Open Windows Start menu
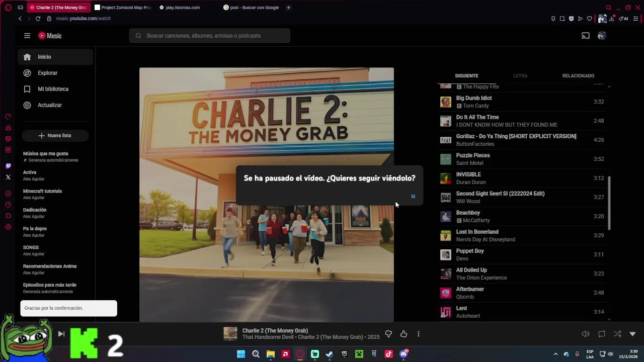 click(241, 354)
